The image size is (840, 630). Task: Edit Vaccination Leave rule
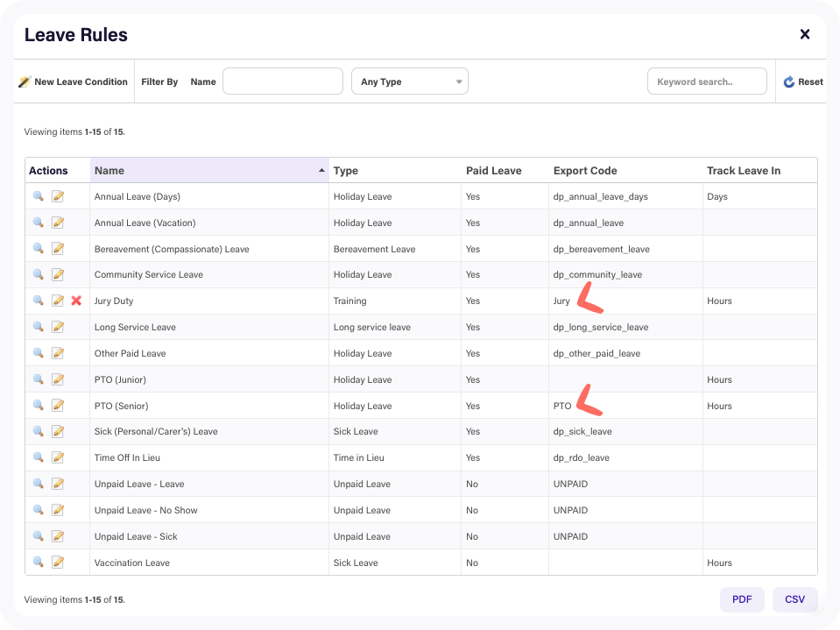click(58, 563)
